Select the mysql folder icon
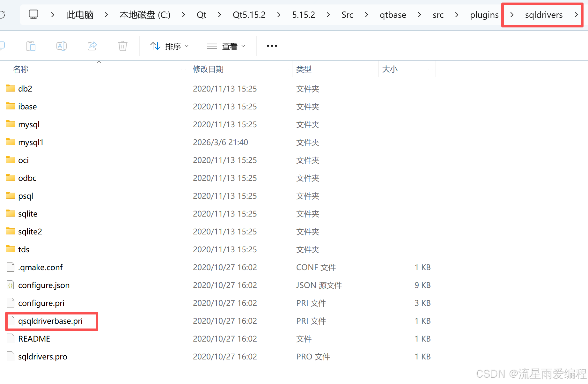Screen dimensions: 588x384 (x=11, y=124)
